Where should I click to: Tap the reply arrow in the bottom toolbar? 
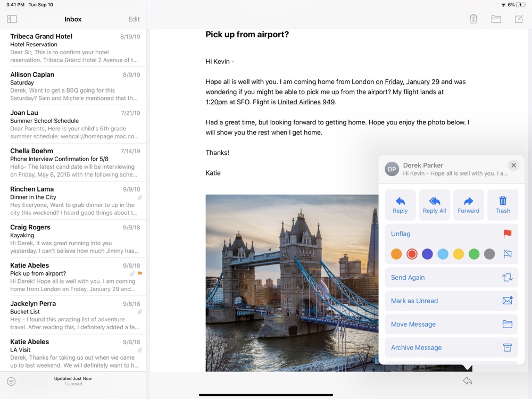pyautogui.click(x=468, y=381)
